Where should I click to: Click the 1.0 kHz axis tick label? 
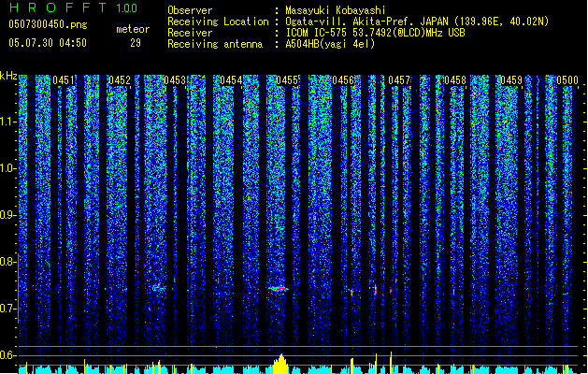pyautogui.click(x=7, y=168)
